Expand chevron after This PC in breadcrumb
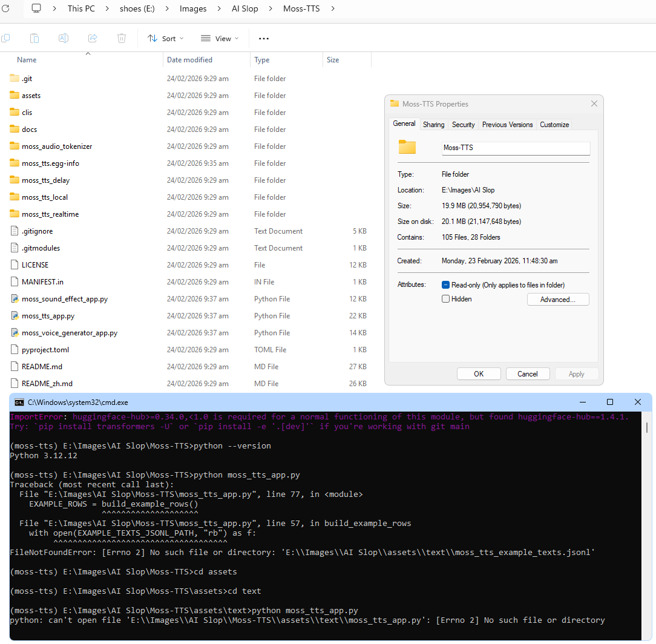The image size is (656, 644). 107,8
